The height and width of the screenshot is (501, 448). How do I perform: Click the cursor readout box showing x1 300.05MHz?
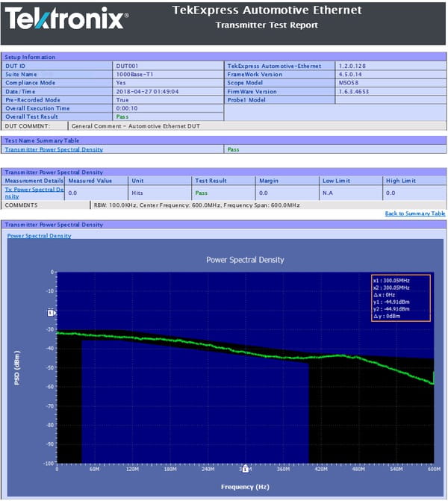click(401, 298)
